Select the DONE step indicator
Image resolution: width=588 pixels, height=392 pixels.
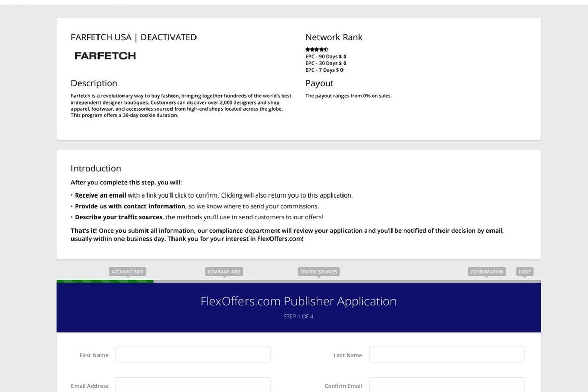[524, 271]
